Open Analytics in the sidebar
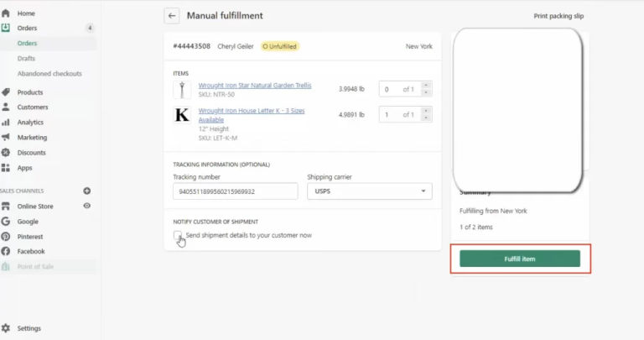Screen dimensions: 644x340 pos(30,123)
